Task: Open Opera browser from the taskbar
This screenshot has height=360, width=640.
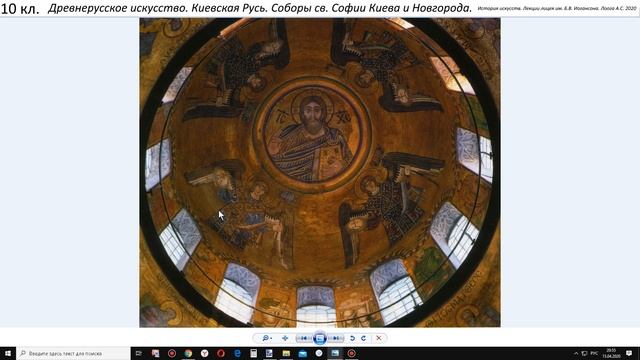Action: coord(221,353)
